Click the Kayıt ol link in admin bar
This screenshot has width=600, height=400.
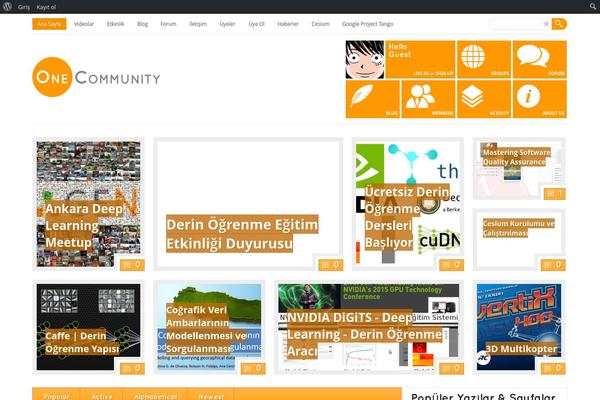46,7
